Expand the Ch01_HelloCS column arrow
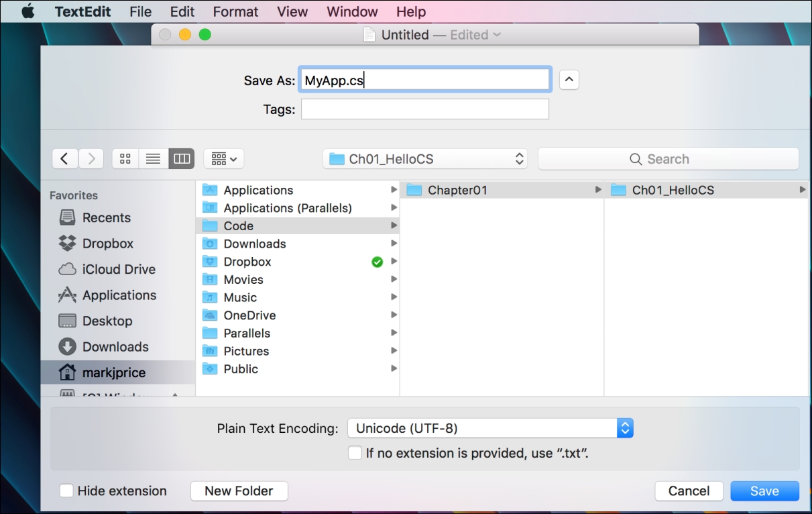Screen dimensions: 812x514 click(x=802, y=190)
